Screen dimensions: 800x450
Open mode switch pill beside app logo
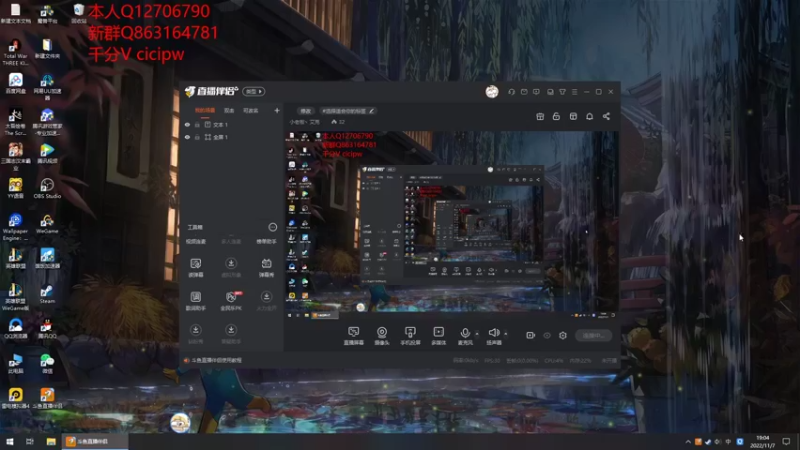[254, 91]
